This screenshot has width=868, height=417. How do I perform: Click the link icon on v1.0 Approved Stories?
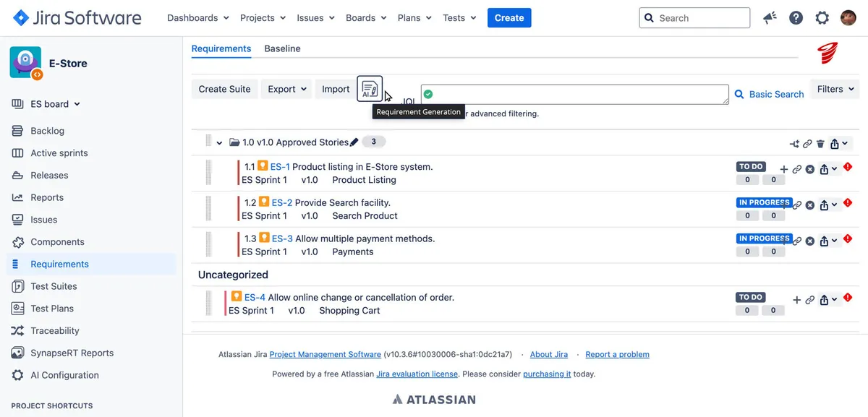pyautogui.click(x=807, y=144)
